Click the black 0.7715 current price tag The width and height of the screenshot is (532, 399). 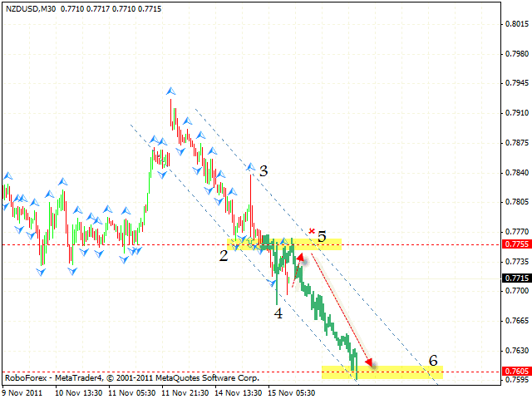click(x=517, y=278)
